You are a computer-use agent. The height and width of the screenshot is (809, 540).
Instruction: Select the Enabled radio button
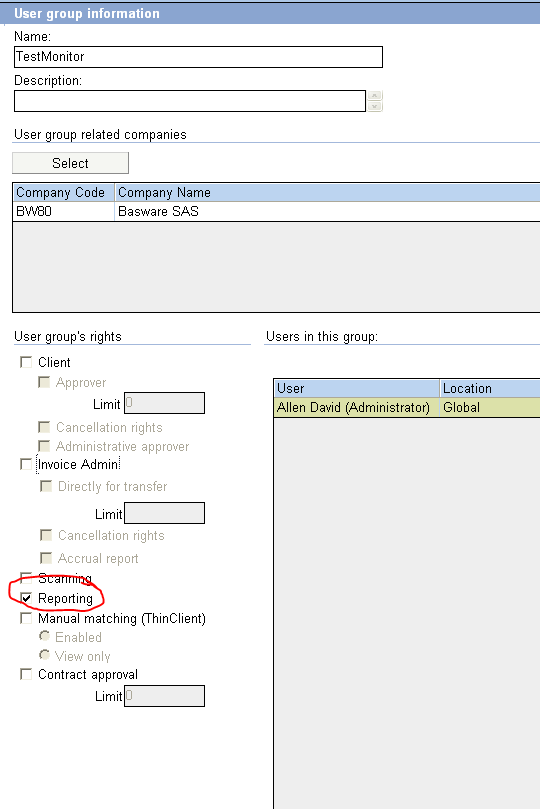point(45,636)
